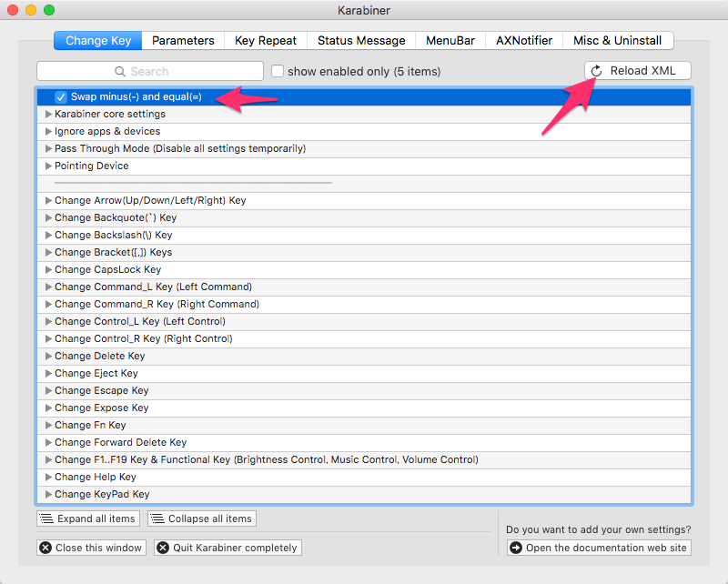The width and height of the screenshot is (728, 584).
Task: Expand Karabiner core settings
Action: pyautogui.click(x=48, y=115)
